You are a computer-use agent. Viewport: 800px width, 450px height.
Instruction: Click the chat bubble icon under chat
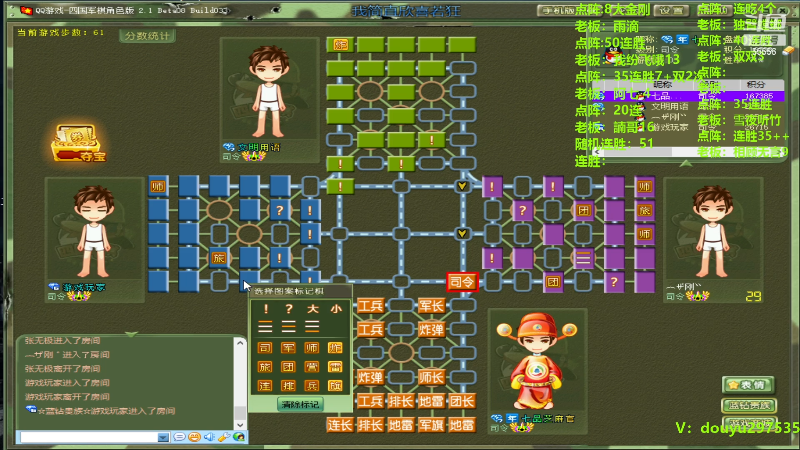(179, 437)
